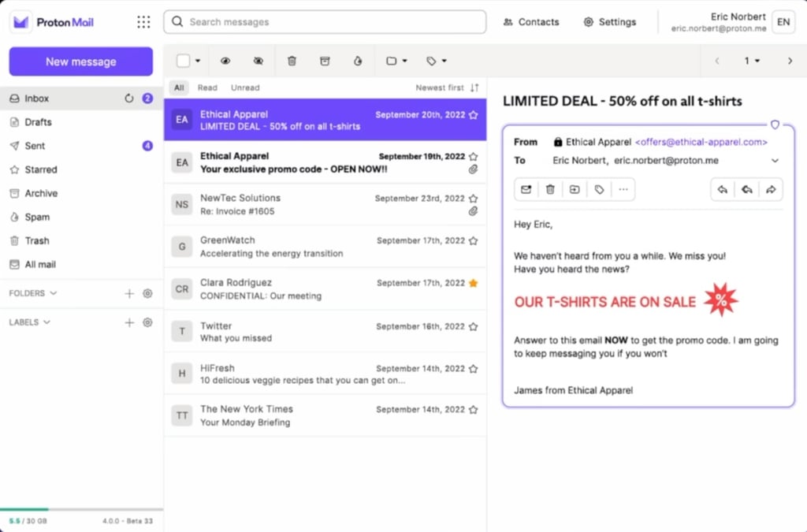Forward the Ethical Apparel email
The height and width of the screenshot is (532, 807).
coord(771,189)
